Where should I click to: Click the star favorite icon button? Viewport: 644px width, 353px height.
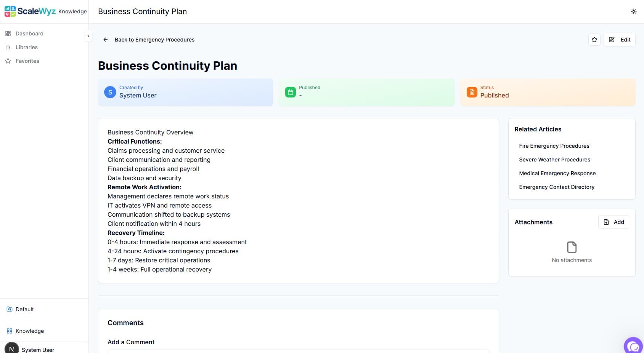(x=594, y=40)
